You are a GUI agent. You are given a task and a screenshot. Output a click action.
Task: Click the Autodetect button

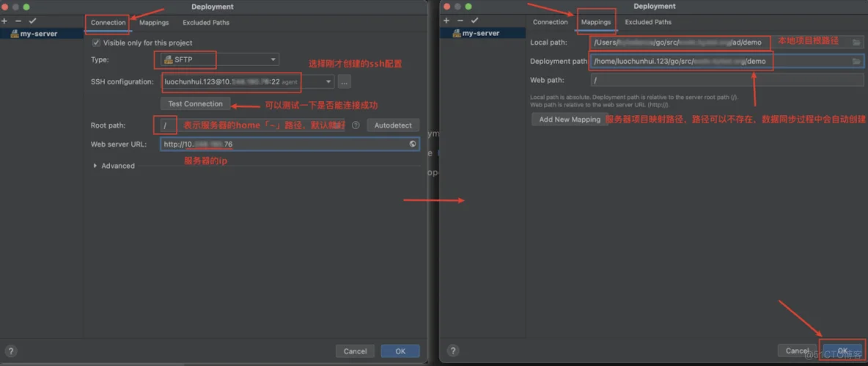[393, 125]
